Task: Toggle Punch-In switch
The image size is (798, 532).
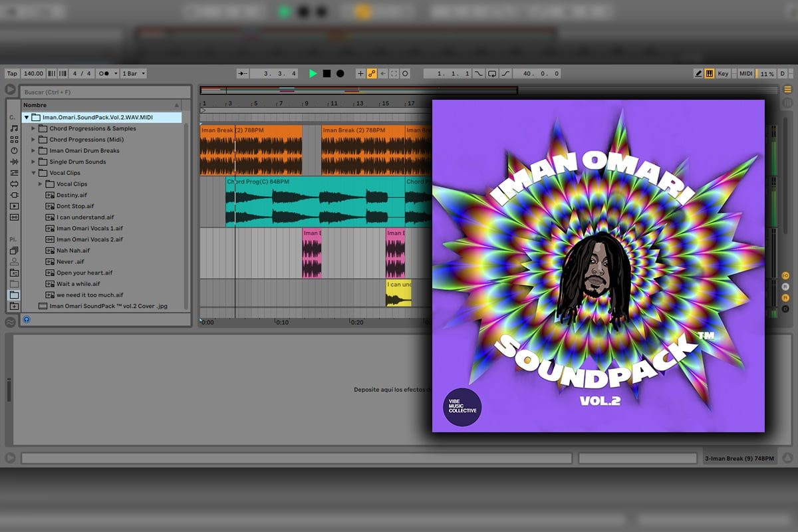Action: point(479,74)
